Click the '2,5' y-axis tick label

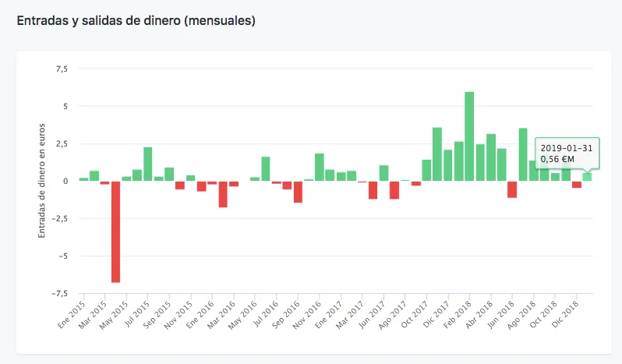tap(62, 143)
